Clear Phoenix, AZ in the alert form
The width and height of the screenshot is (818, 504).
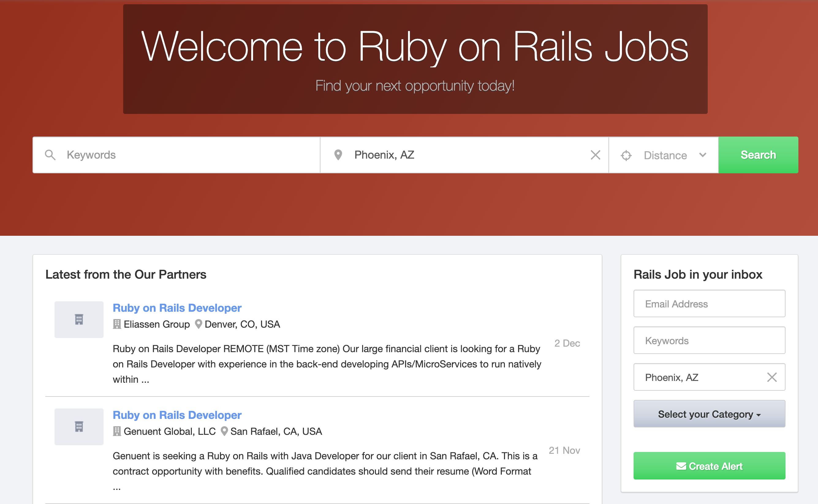click(x=772, y=377)
